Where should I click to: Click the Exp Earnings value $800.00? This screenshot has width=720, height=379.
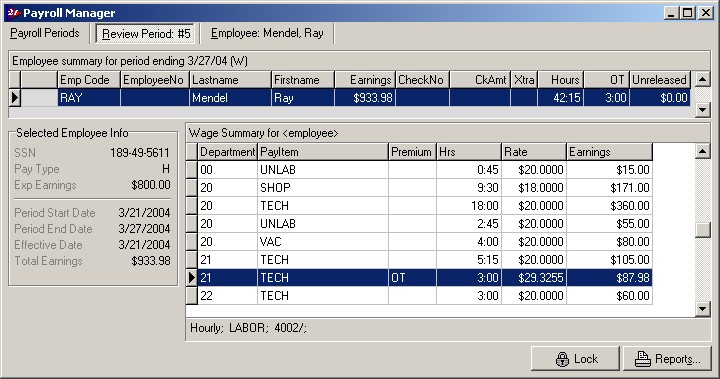point(151,185)
